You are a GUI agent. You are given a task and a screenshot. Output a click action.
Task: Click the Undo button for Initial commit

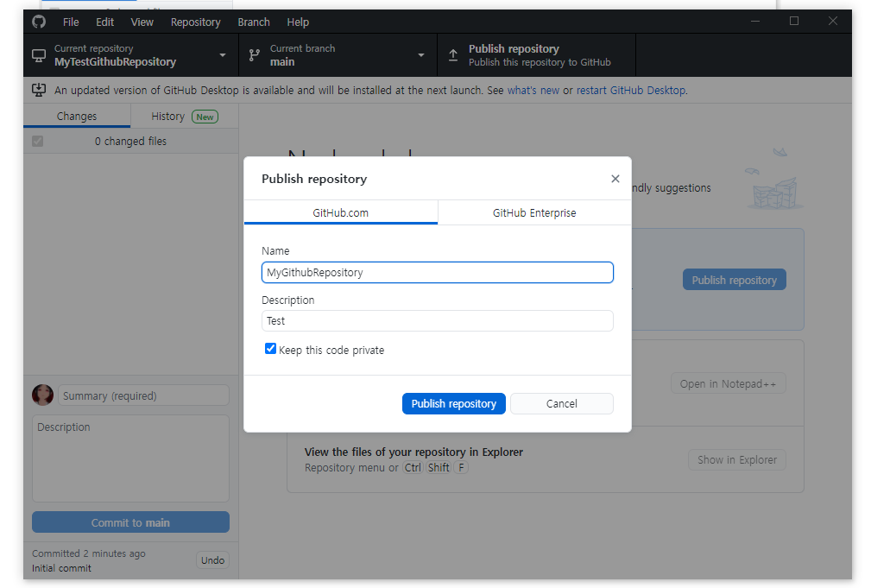click(212, 560)
